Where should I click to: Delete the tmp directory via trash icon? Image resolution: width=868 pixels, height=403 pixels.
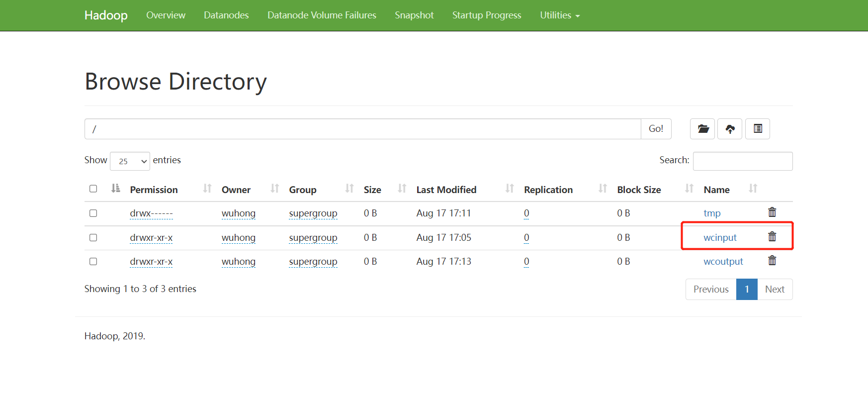[772, 212]
